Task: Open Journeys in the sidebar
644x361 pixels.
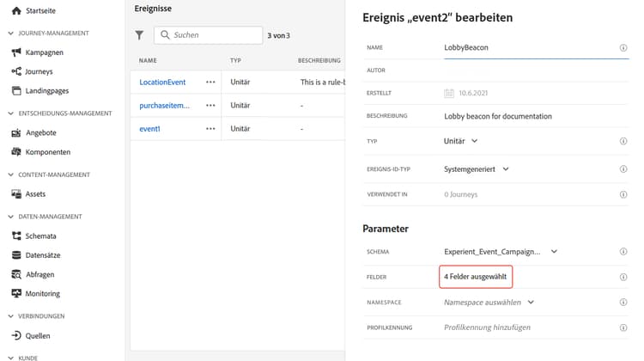Action: click(39, 71)
